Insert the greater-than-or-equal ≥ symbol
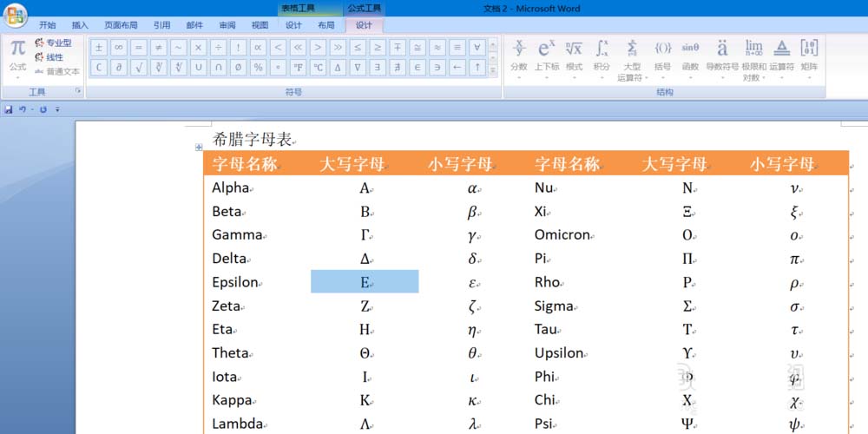868x434 pixels. tap(378, 48)
